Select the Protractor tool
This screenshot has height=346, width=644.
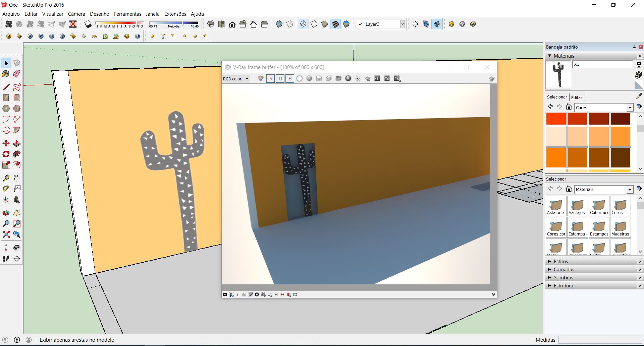6,189
